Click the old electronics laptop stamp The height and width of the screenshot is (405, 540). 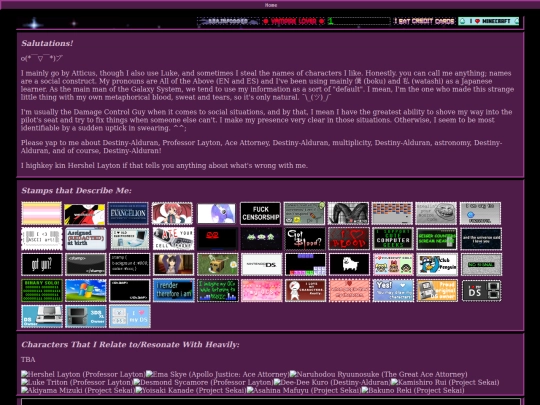click(129, 239)
